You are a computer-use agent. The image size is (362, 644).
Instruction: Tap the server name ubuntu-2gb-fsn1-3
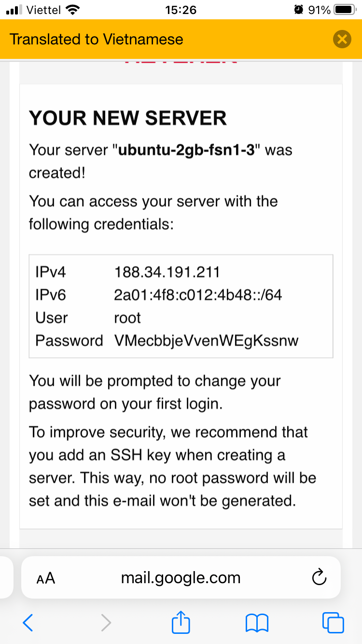pos(186,150)
